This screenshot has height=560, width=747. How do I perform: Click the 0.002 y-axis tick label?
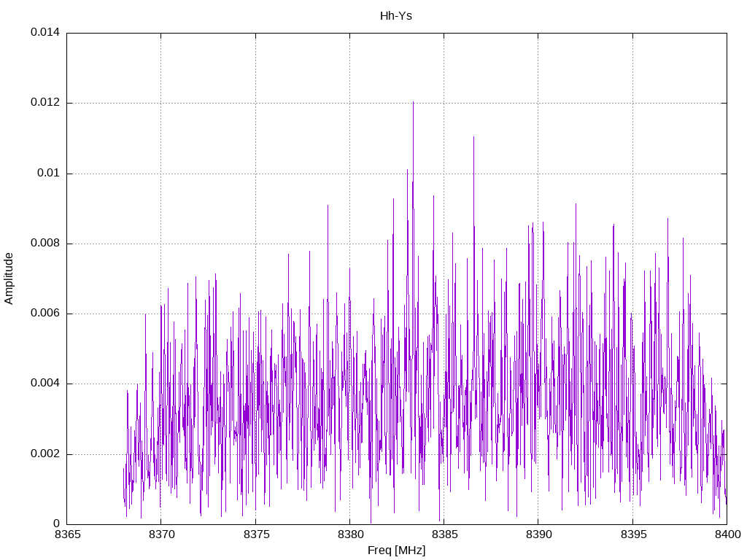(44, 454)
